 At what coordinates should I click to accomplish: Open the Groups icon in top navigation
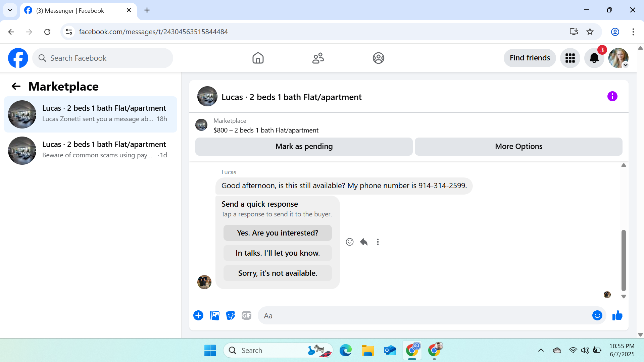pos(378,58)
